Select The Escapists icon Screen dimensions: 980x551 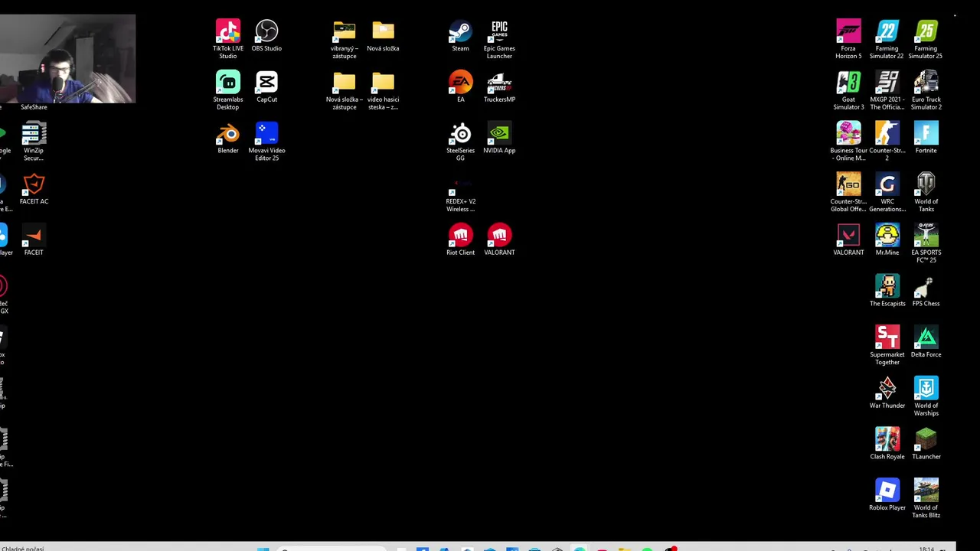(887, 287)
